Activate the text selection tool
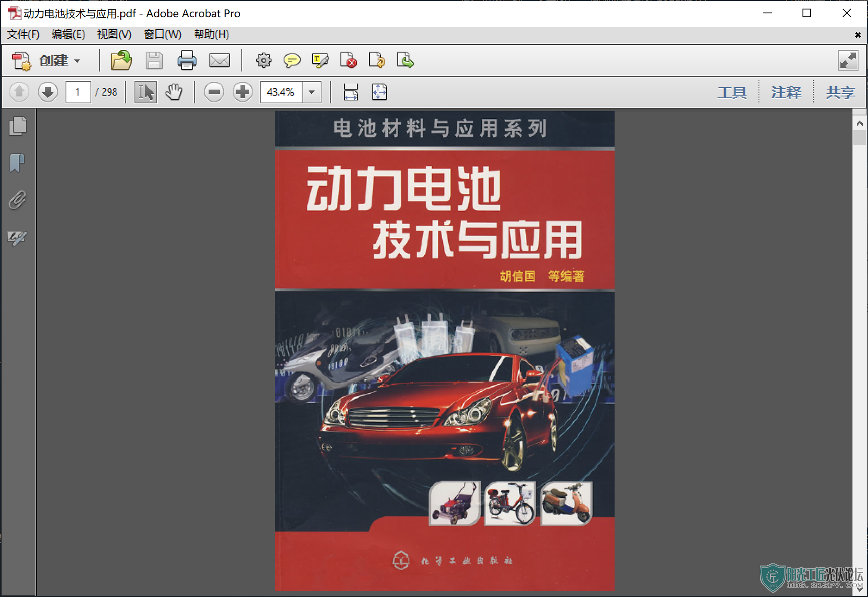This screenshot has height=597, width=868. coord(146,92)
